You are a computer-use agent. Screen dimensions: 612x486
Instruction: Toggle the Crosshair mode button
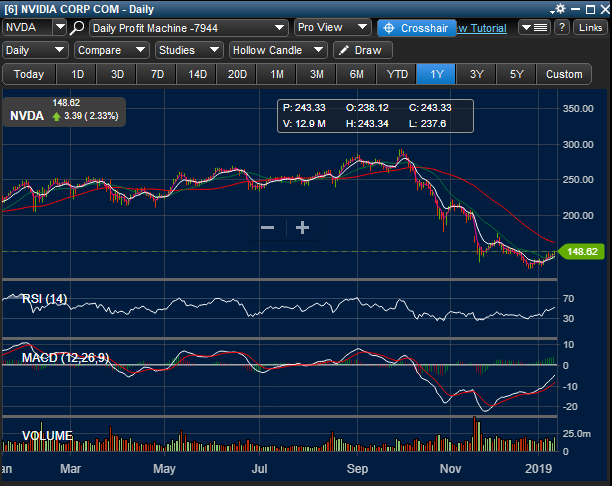(x=416, y=28)
